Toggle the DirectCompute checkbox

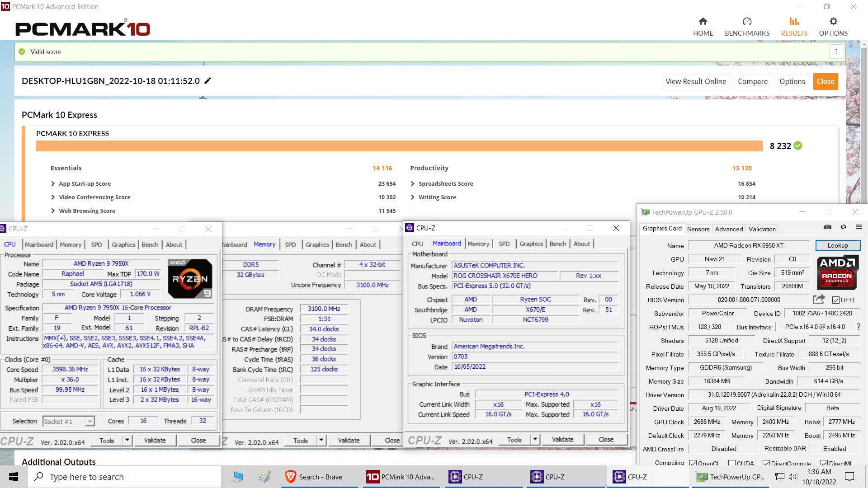(766, 463)
